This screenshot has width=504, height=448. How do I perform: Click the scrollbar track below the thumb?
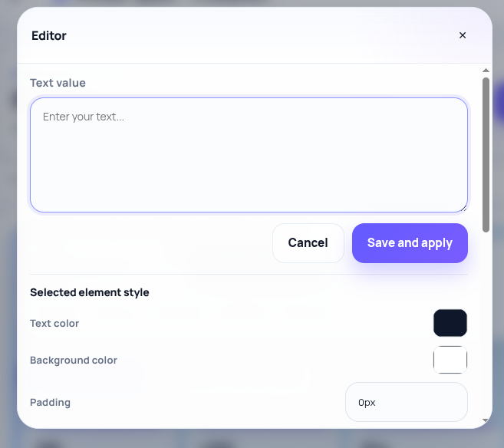coord(486,324)
